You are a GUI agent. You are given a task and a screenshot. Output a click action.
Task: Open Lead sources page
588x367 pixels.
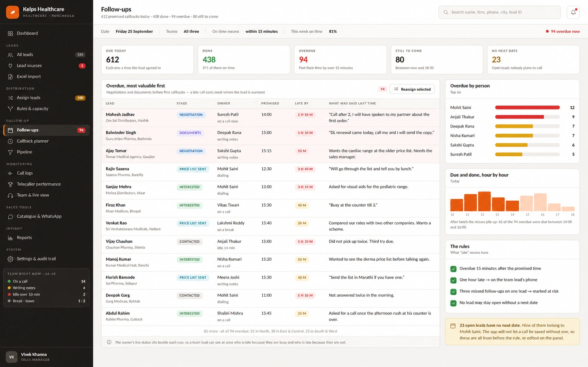[x=46, y=66]
